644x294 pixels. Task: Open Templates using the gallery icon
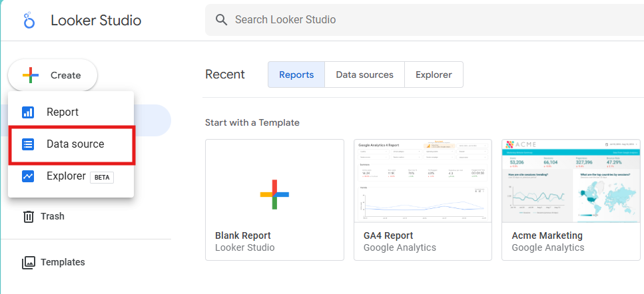[29, 262]
